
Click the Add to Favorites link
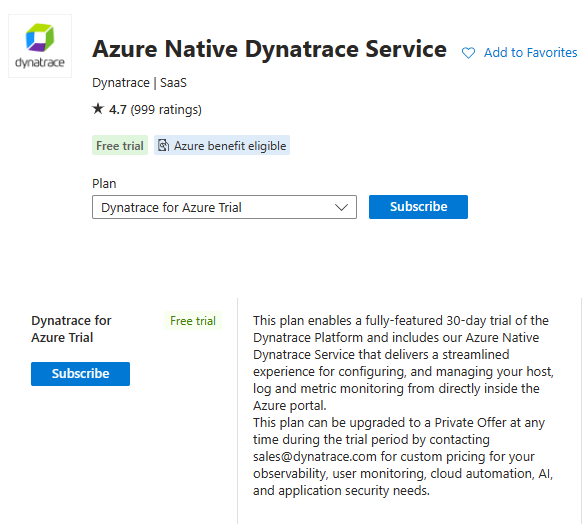[x=530, y=53]
